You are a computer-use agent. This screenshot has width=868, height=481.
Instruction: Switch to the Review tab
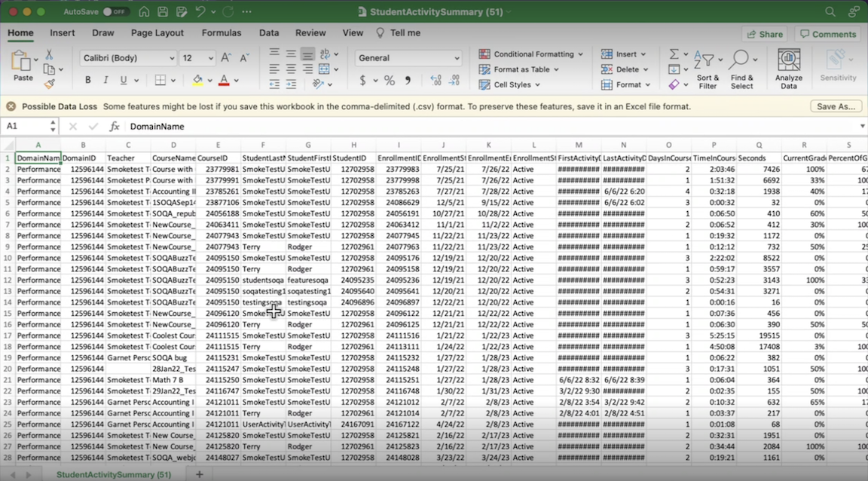pos(310,32)
